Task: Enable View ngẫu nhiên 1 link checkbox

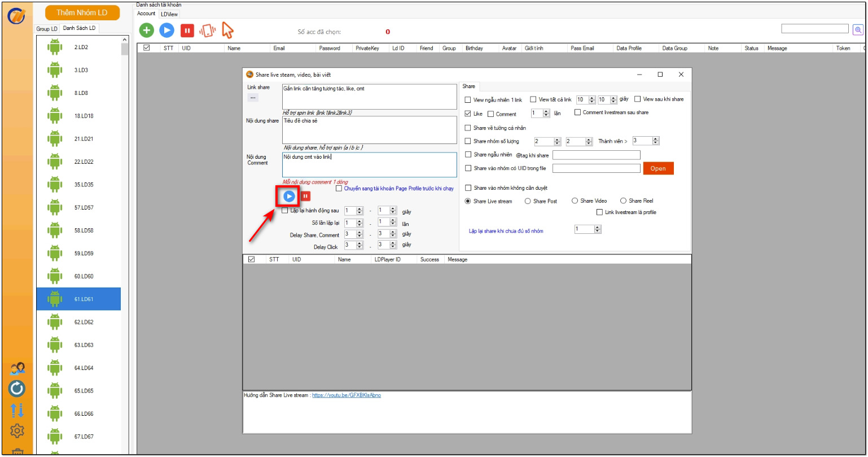Action: click(x=467, y=99)
